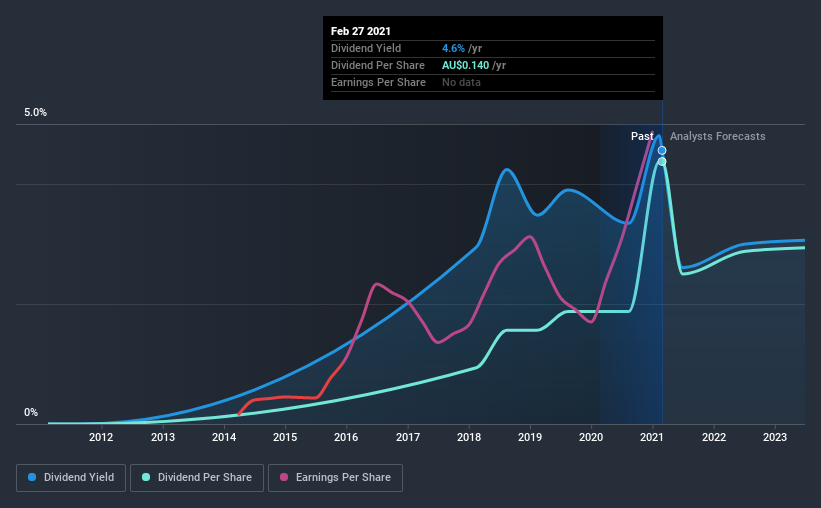
Task: Click the 2021 x-axis label
Action: [x=652, y=437]
